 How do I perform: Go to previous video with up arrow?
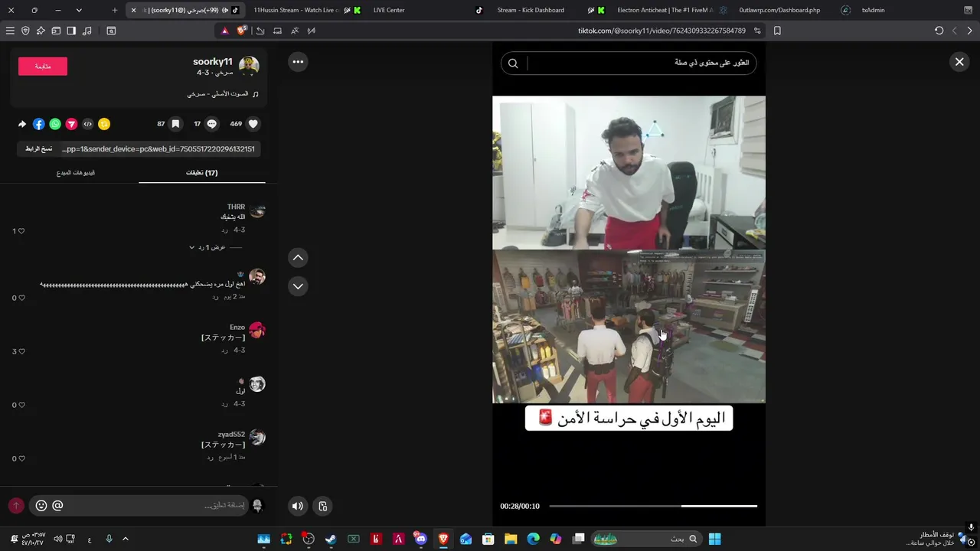point(298,258)
